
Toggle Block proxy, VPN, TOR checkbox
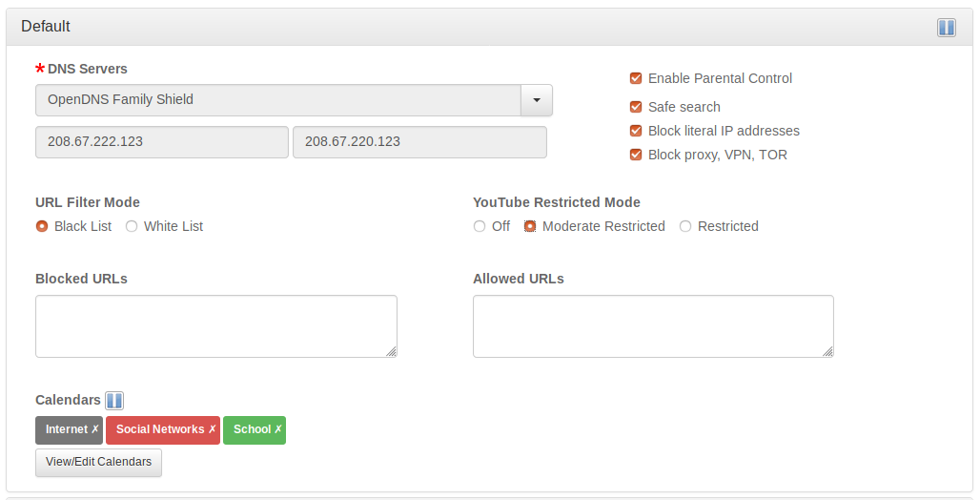coord(636,155)
